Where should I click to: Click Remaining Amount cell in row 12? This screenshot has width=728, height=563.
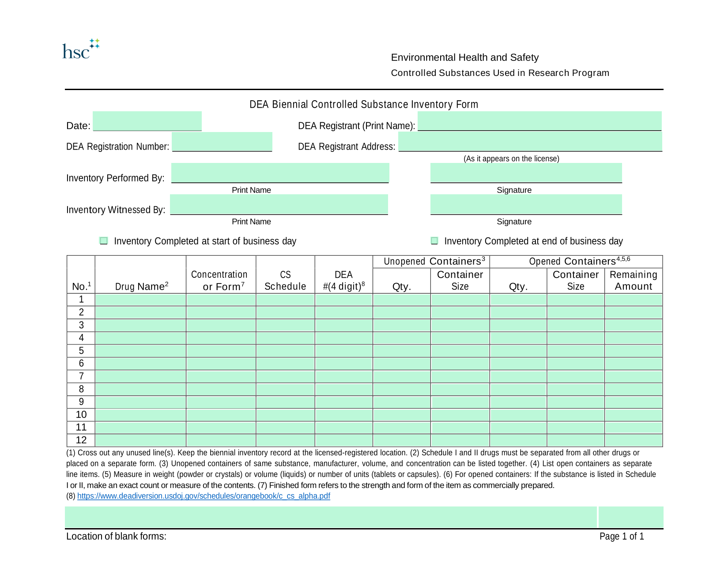click(x=634, y=441)
